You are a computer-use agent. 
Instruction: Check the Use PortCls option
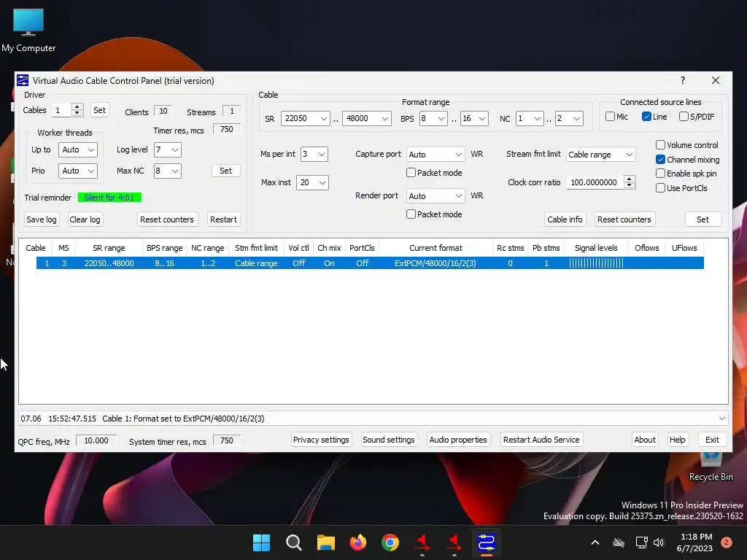(660, 187)
